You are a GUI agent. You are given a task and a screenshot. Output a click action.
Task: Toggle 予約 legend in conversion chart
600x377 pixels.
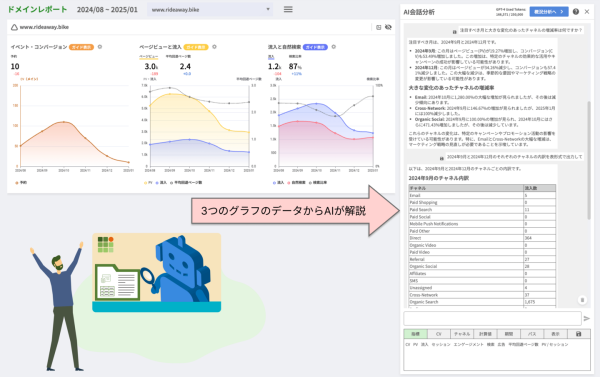[21, 183]
